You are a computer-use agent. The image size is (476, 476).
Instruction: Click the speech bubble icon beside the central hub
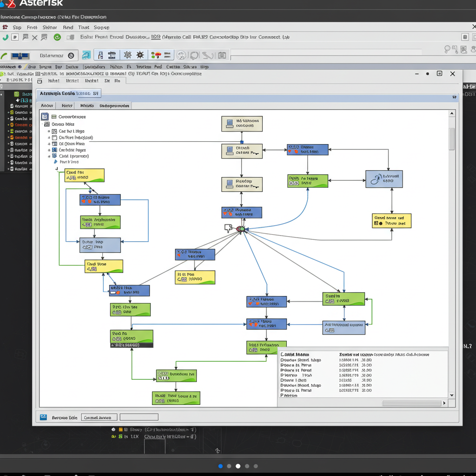click(x=228, y=228)
